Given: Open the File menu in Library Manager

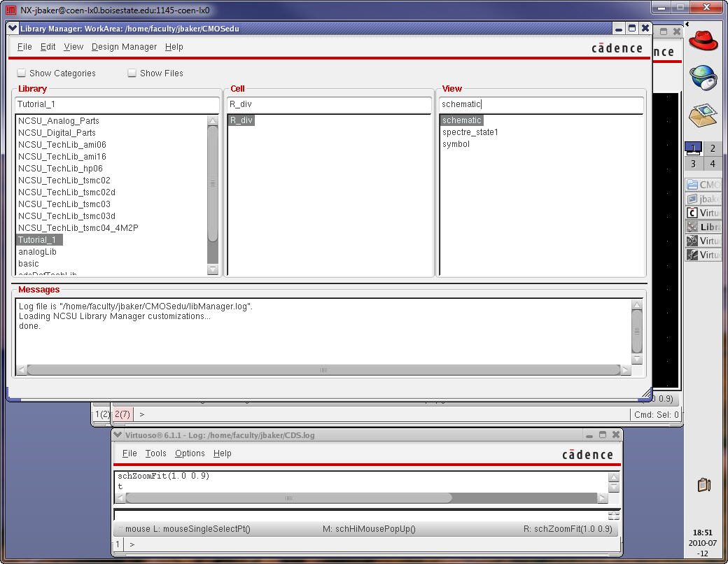Looking at the screenshot, I should [24, 47].
